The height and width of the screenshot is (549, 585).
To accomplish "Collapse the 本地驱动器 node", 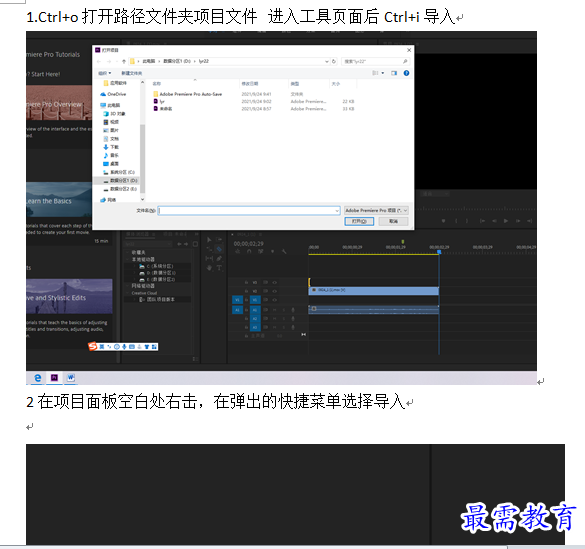I will pyautogui.click(x=127, y=259).
